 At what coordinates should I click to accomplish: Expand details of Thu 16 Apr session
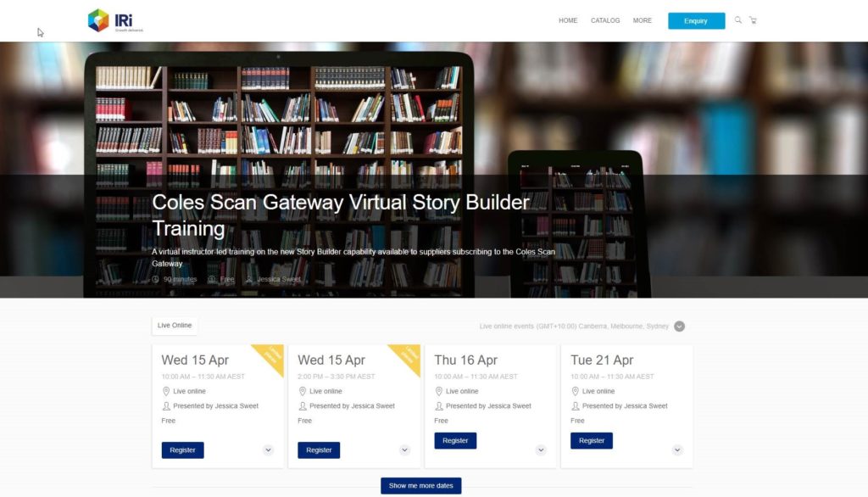pos(541,450)
